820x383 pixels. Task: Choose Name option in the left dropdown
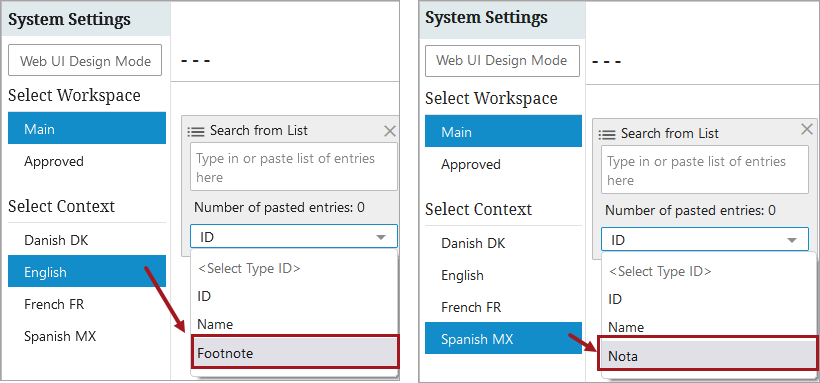(x=295, y=324)
